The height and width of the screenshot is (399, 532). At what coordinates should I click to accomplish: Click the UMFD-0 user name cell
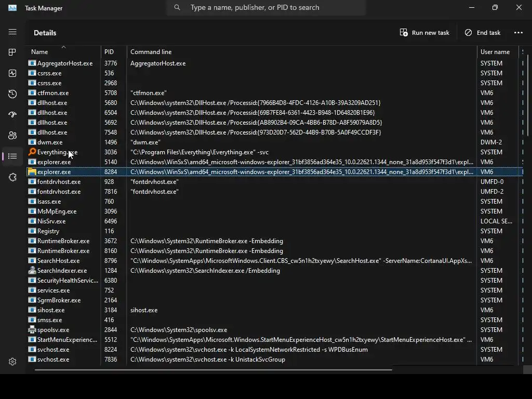tap(492, 181)
